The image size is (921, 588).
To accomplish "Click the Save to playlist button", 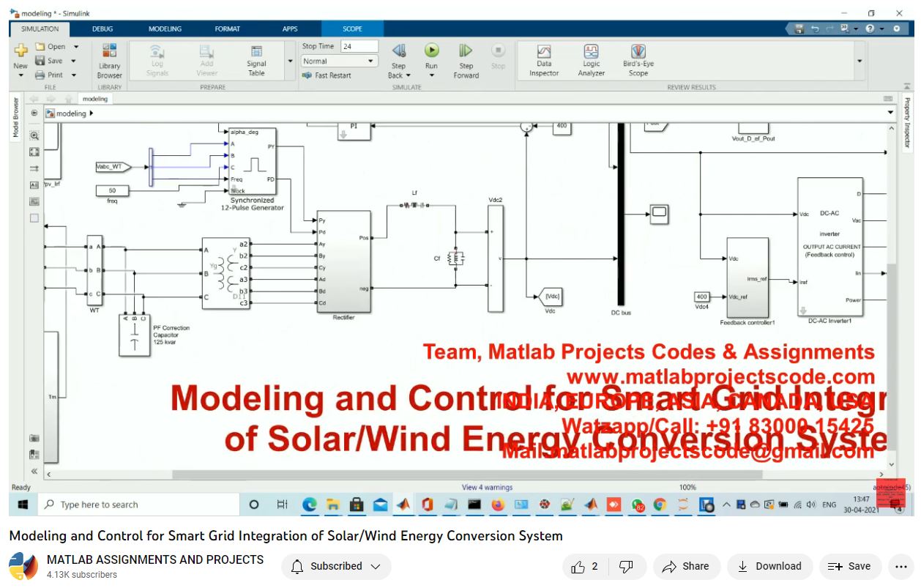I will (x=849, y=566).
